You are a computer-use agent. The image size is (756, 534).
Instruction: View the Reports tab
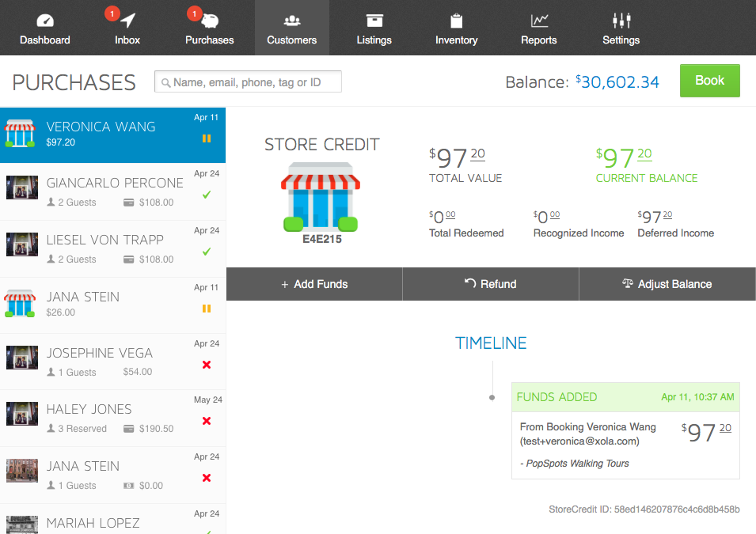point(539,28)
